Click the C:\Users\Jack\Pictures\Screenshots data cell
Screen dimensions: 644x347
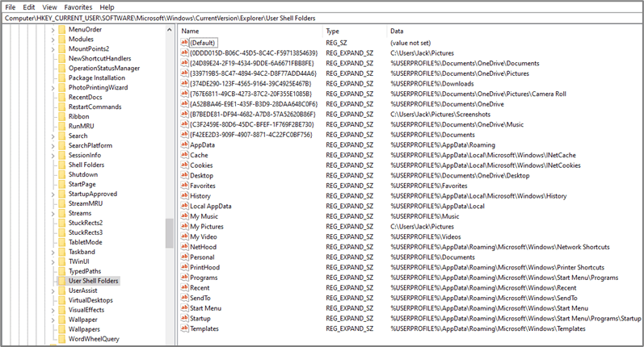[x=440, y=115]
